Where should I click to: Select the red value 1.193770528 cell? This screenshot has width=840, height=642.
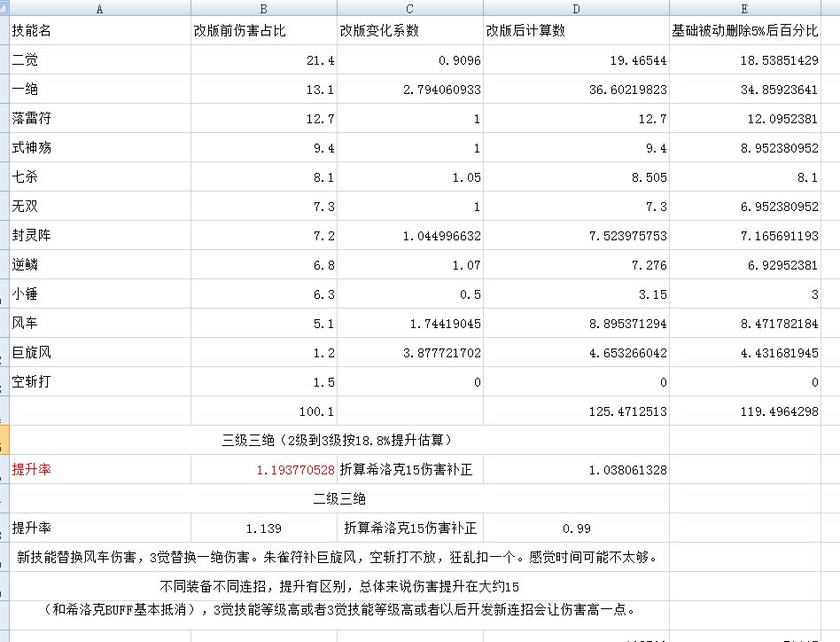click(263, 470)
